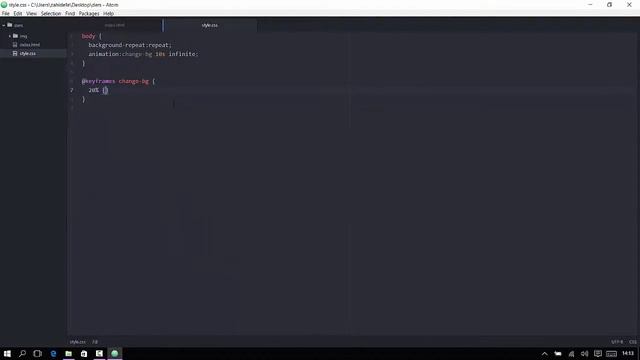Open the View menu
Viewport: 640px width, 360px height.
[x=31, y=13]
